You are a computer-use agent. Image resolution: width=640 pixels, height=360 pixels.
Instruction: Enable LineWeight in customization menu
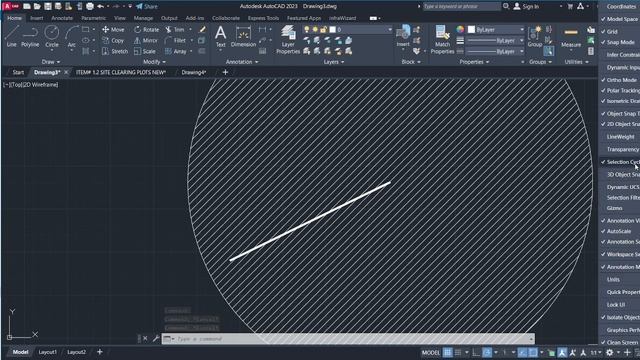click(x=619, y=137)
